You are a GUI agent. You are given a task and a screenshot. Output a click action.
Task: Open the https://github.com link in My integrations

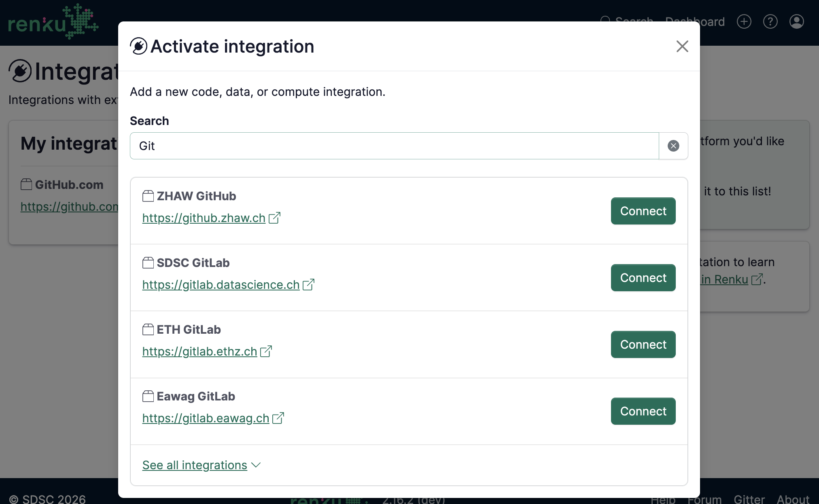tap(70, 207)
